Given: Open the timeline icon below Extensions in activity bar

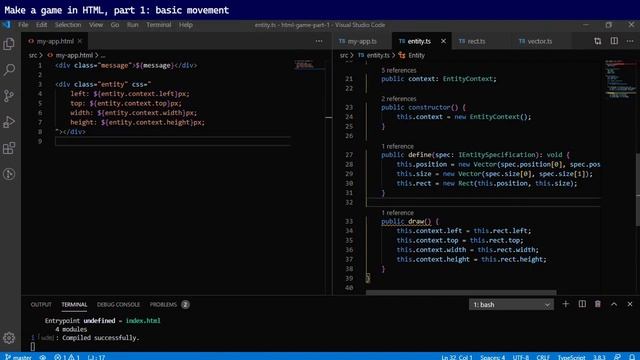Looking at the screenshot, I should point(9,174).
